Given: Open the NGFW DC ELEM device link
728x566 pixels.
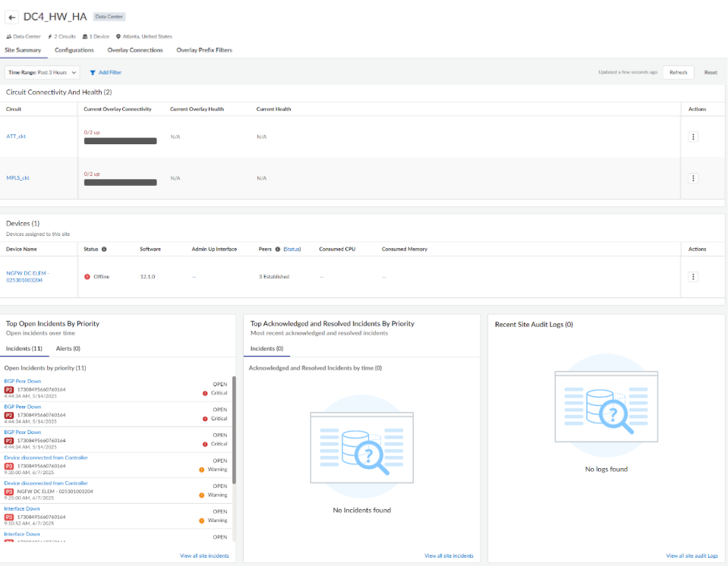Looking at the screenshot, I should (27, 277).
